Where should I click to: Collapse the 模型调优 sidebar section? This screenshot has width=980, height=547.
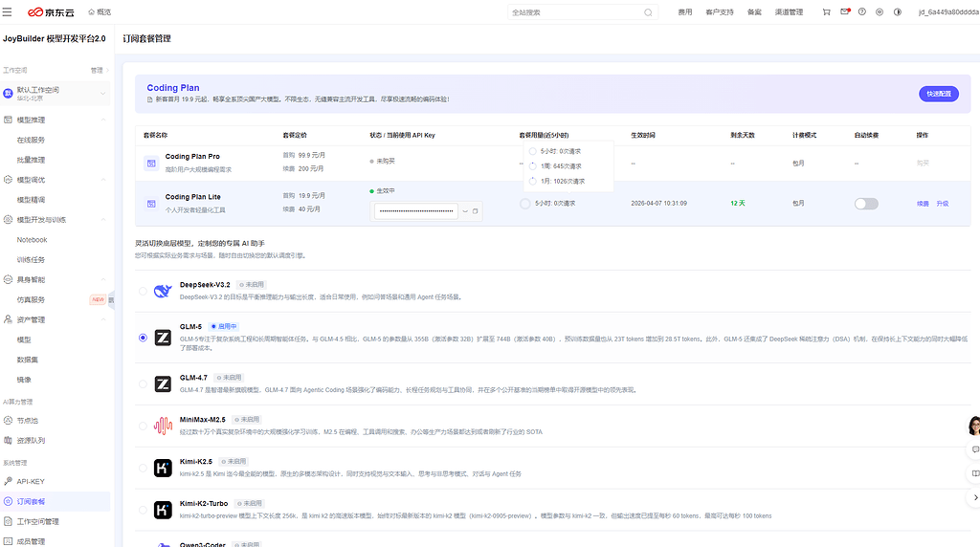pos(103,180)
